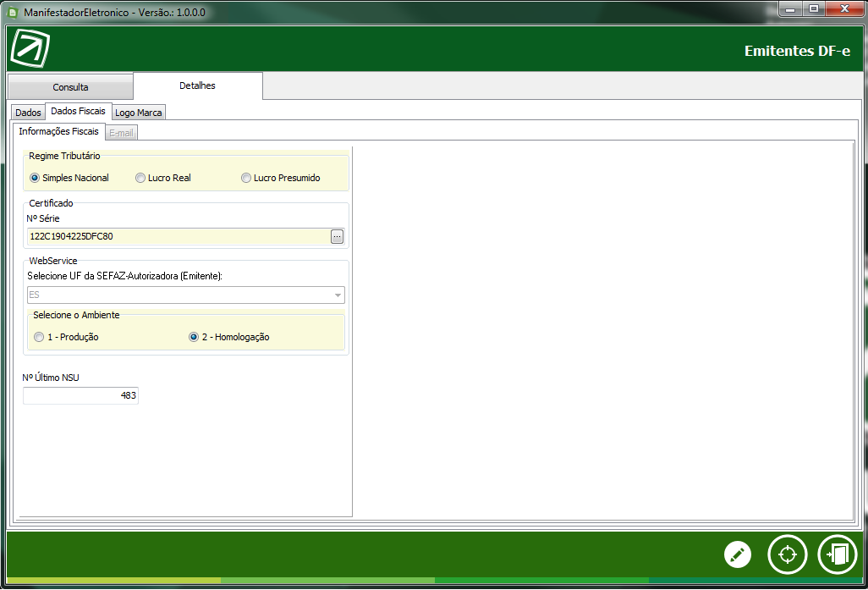Click the exit door icon button
This screenshot has height=590, width=868.
[838, 554]
